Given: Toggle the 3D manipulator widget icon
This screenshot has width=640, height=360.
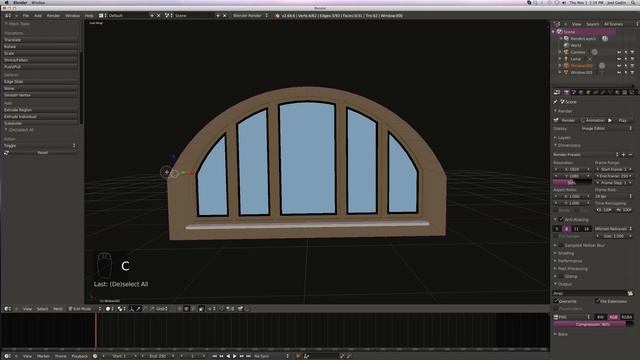Looking at the screenshot, I should [x=131, y=309].
